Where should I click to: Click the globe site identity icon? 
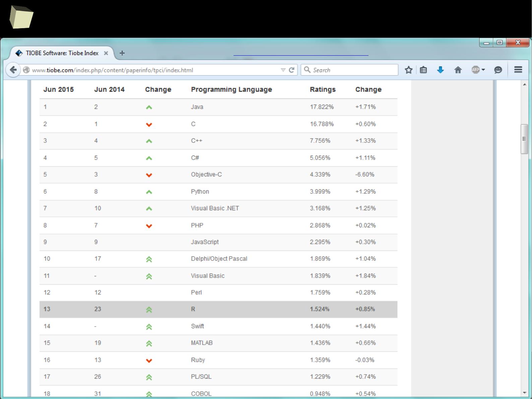26,70
